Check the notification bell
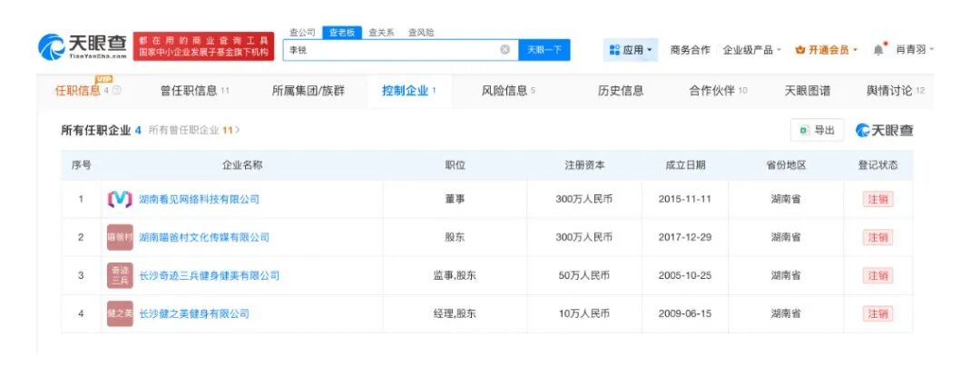 click(879, 49)
